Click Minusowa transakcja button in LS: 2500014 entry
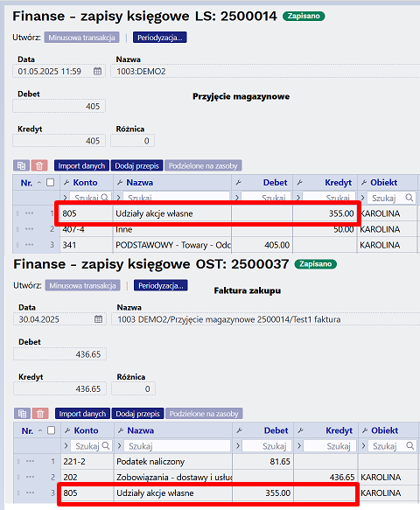This screenshot has width=420, height=510. [81, 38]
